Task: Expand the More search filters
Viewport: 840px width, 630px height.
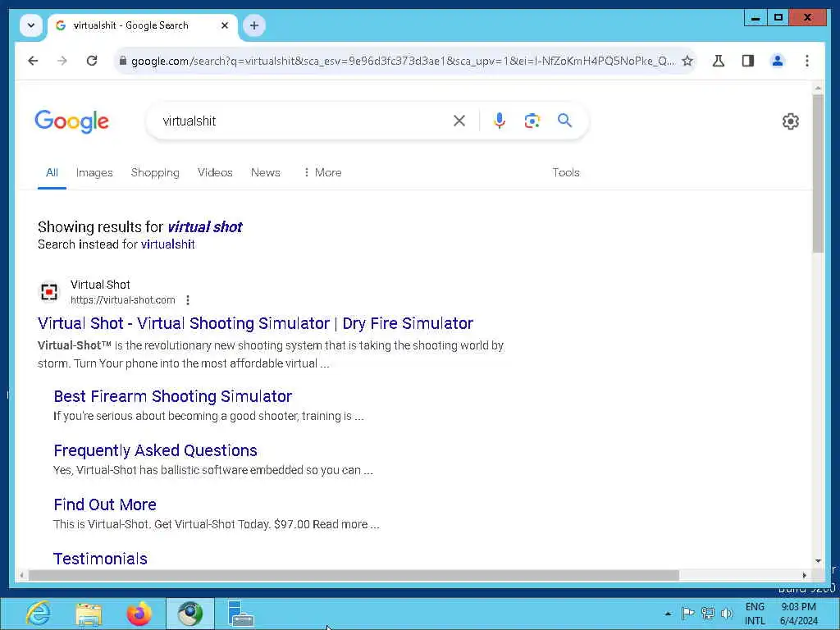Action: pyautogui.click(x=322, y=172)
